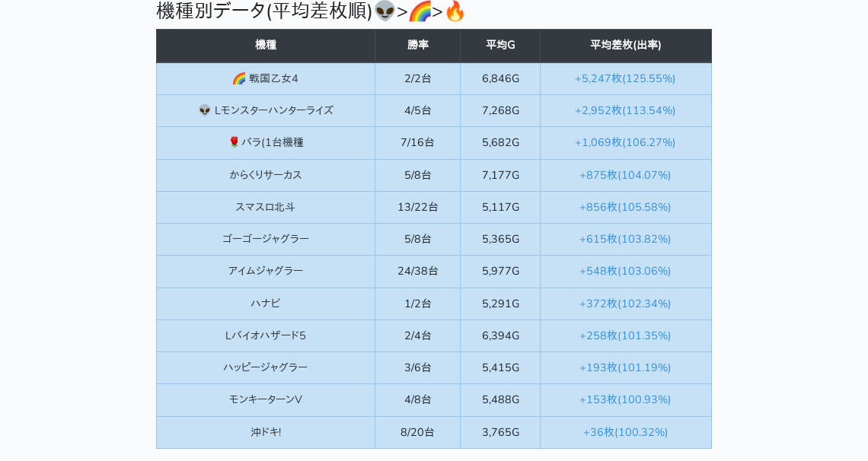The height and width of the screenshot is (461, 868).
Task: Open the +856枚(105.58%) link for スマスロ北斗
Action: pyautogui.click(x=625, y=207)
